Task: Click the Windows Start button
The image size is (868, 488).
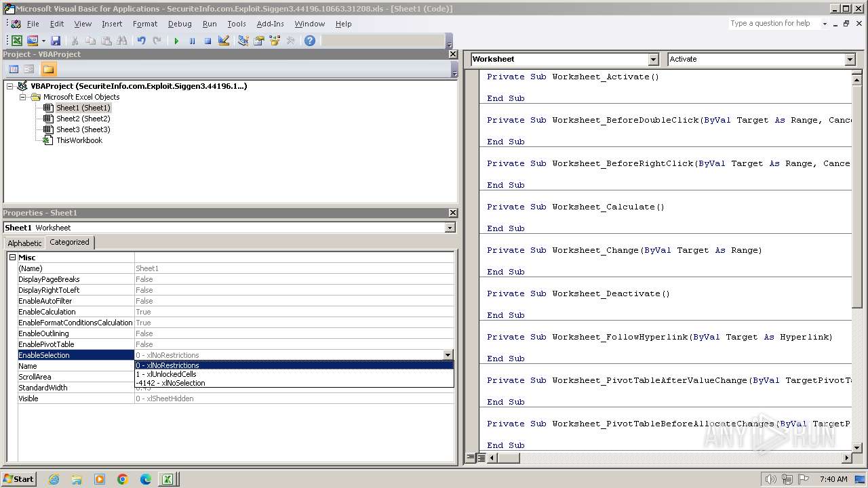Action: [x=18, y=479]
